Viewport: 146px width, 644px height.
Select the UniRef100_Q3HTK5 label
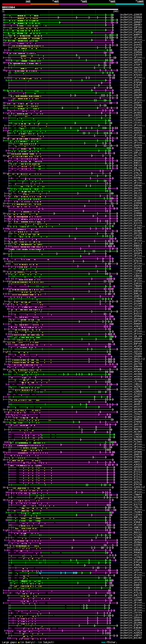click(x=131, y=55)
